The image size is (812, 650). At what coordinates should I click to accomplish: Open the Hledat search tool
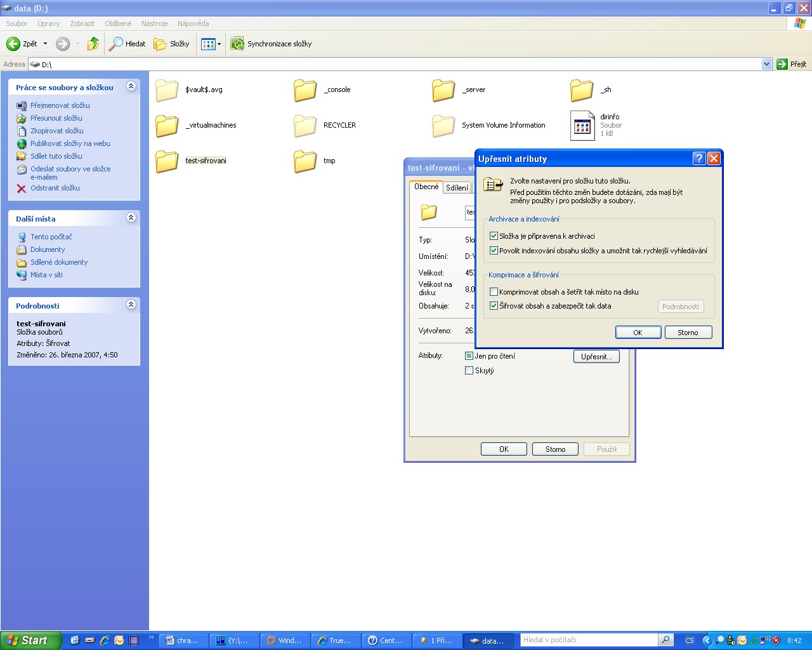tap(127, 44)
